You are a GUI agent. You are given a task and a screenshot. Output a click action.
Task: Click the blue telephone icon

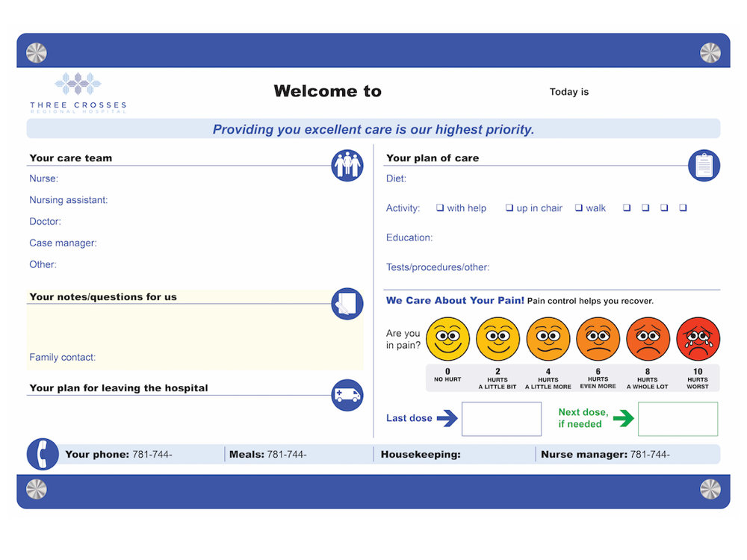coord(43,454)
